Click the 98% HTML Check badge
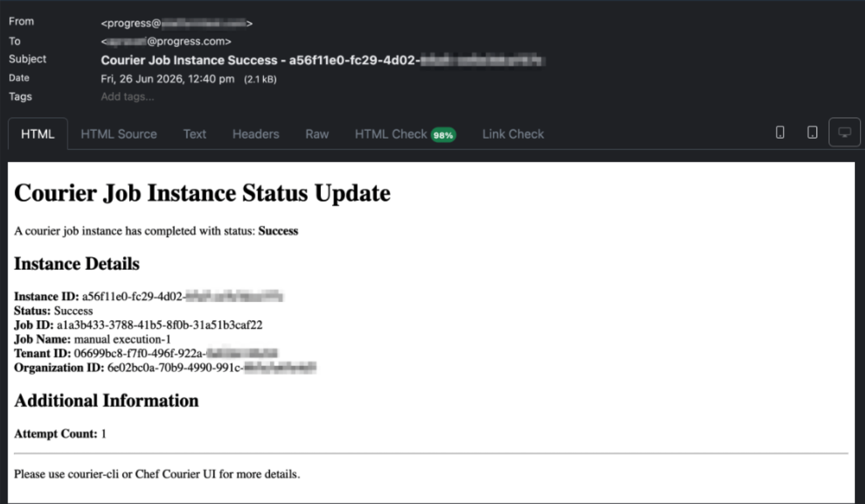The width and height of the screenshot is (865, 504). click(x=443, y=135)
